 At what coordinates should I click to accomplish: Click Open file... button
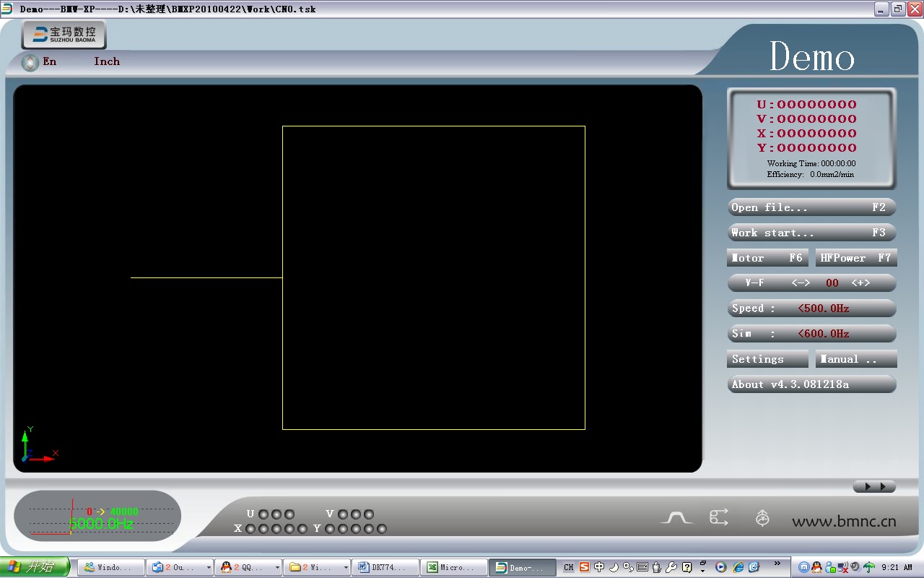point(811,207)
